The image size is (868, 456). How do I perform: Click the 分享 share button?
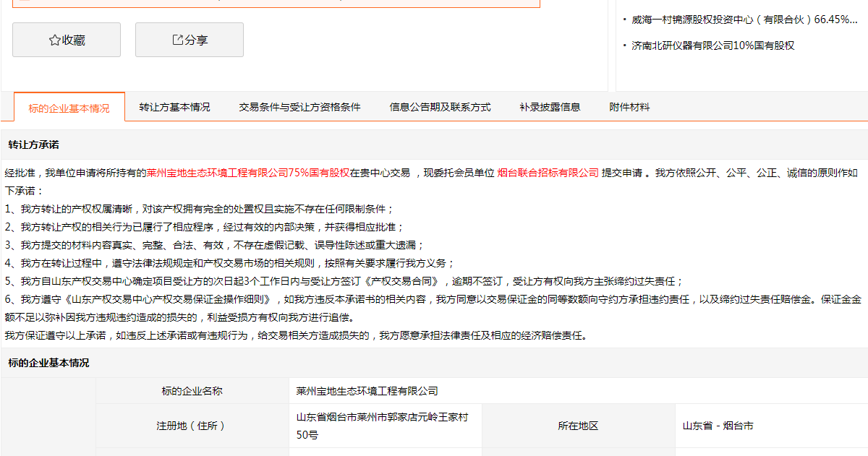pos(190,40)
